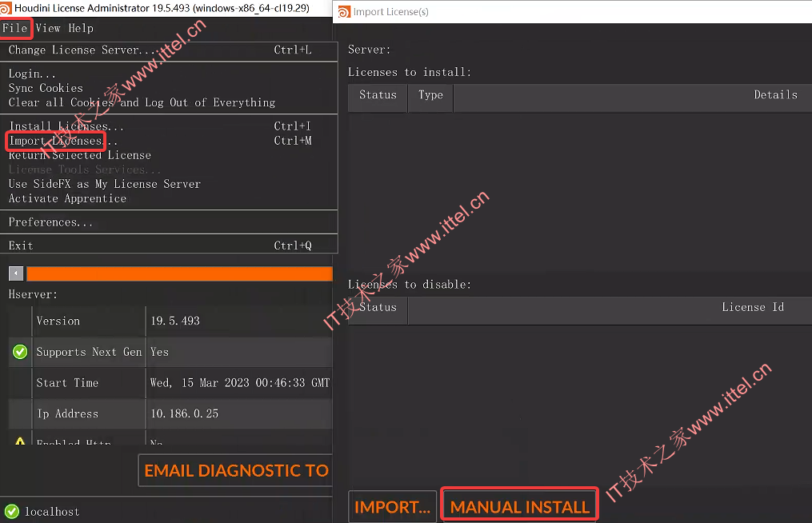Screen dimensions: 812x523
Task: Open the File menu
Action: pos(14,29)
